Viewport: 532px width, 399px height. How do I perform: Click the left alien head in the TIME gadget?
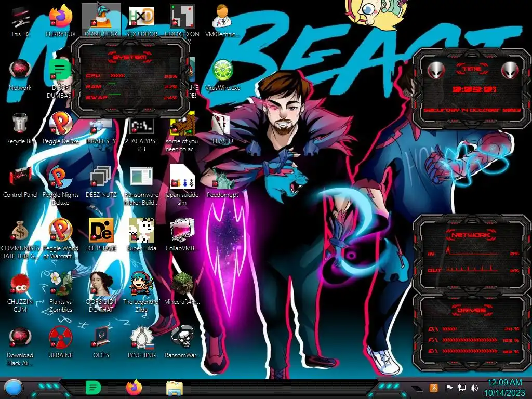pyautogui.click(x=436, y=70)
